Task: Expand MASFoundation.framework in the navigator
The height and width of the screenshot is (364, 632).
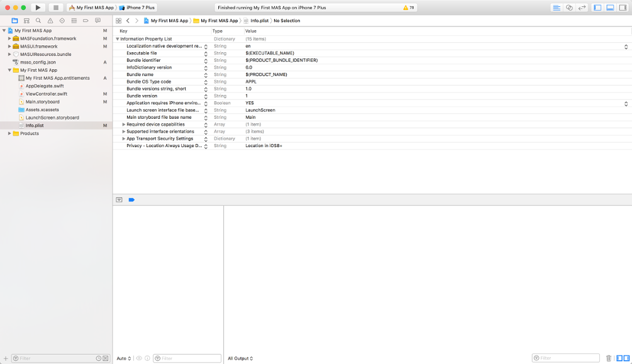Action: coord(9,39)
